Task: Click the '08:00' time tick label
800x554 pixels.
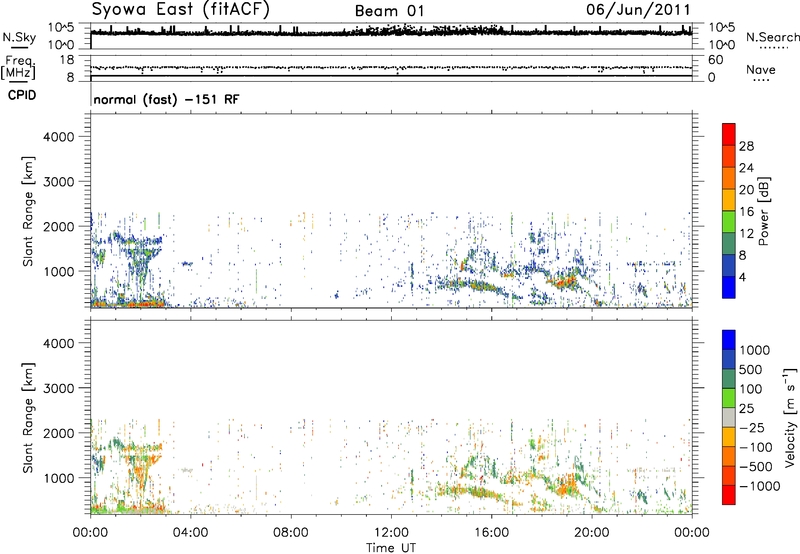Action: 291,533
